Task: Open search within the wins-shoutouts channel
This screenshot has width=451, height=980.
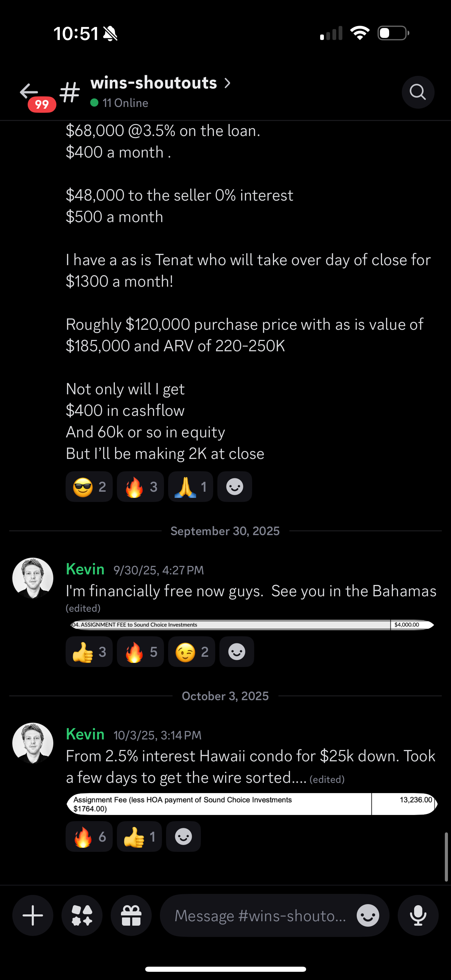Action: pyautogui.click(x=418, y=92)
